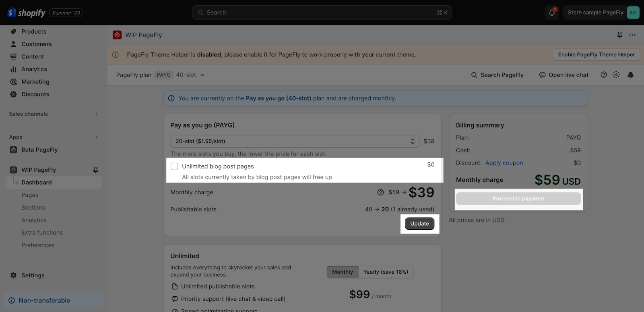Image resolution: width=644 pixels, height=312 pixels.
Task: Click the monthly charge help icon
Action: 380,192
